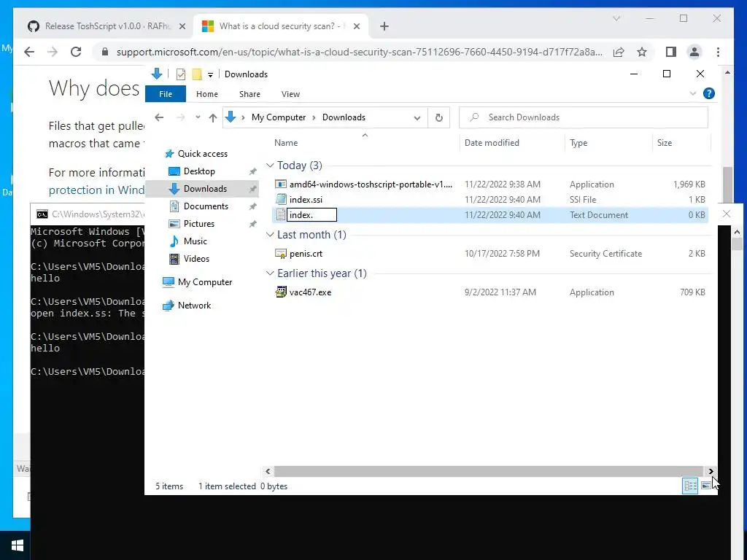Click the Search Downloads box
Screen dimensions: 747x560
coord(583,117)
